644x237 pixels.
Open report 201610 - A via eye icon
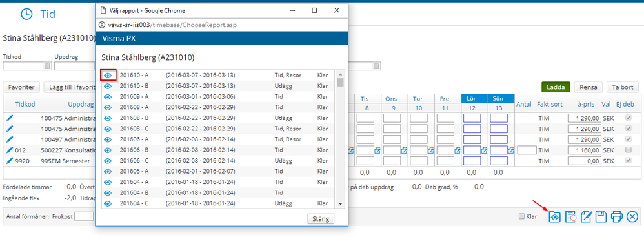[x=108, y=75]
